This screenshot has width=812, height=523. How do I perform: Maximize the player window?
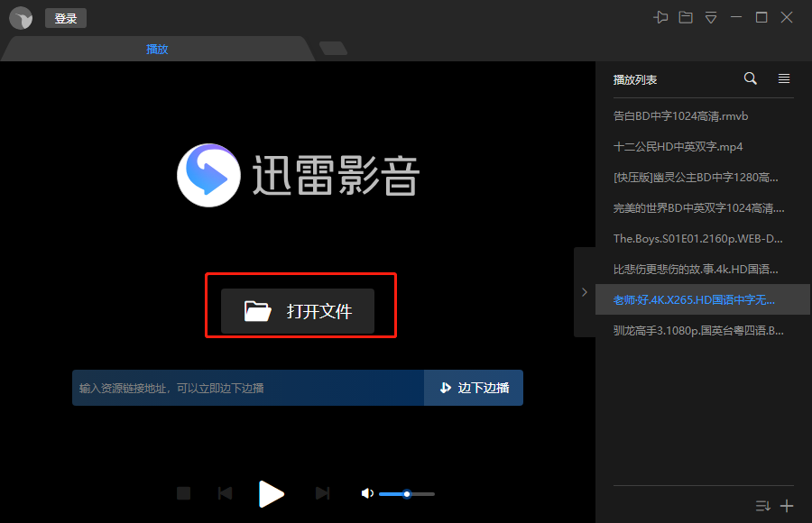coord(761,17)
